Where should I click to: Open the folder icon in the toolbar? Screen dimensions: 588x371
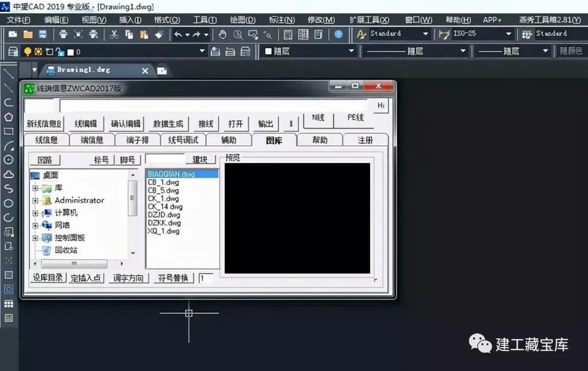28,34
